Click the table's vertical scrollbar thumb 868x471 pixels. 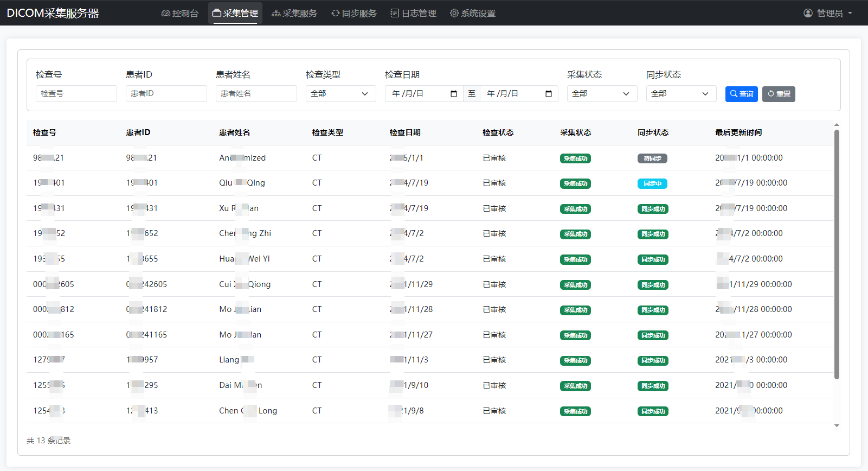[837, 254]
